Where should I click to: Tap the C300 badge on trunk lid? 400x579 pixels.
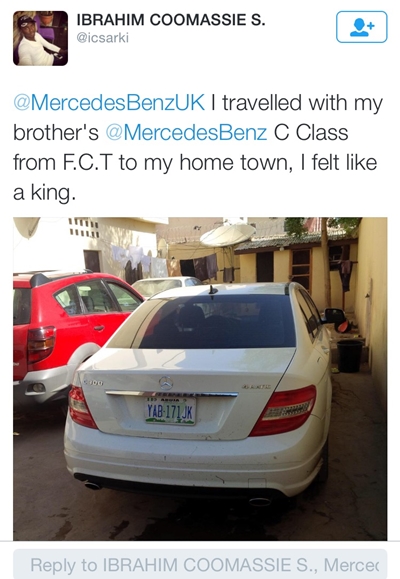(x=94, y=383)
